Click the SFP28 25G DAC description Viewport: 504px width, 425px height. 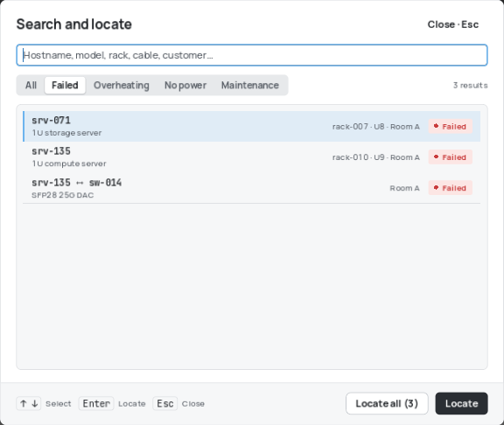tap(63, 195)
